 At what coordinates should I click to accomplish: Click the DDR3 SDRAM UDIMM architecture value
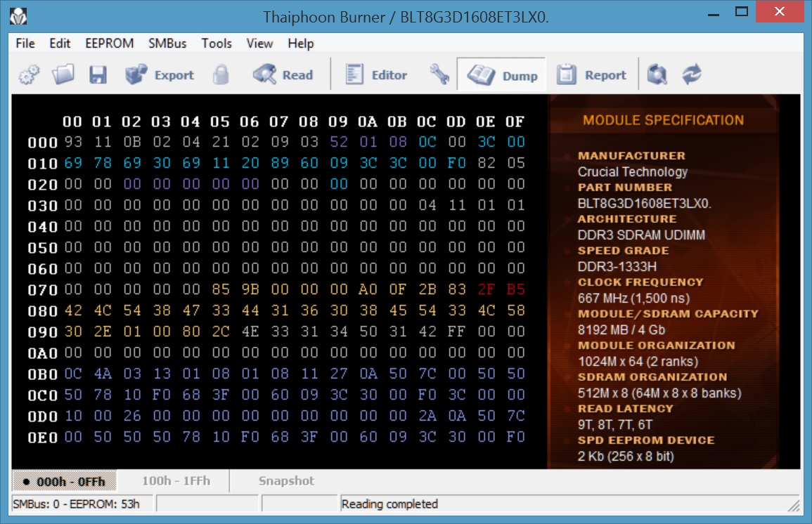coord(642,235)
